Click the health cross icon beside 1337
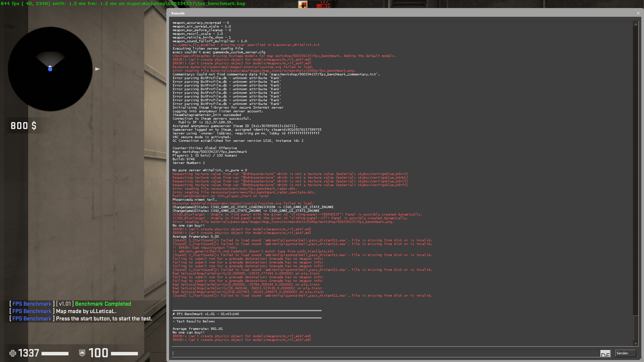Screen dimensions: 644x362 [x=13, y=353]
